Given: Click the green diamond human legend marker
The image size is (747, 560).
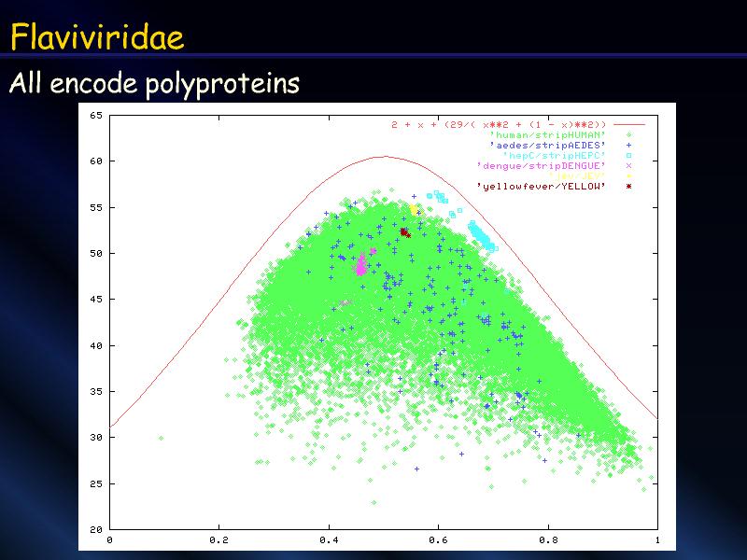Looking at the screenshot, I should click(629, 134).
